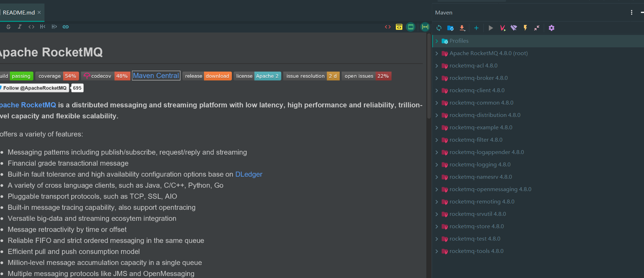Select the README.md editor tab
Viewport: 644px width, 278px height.
click(x=19, y=12)
